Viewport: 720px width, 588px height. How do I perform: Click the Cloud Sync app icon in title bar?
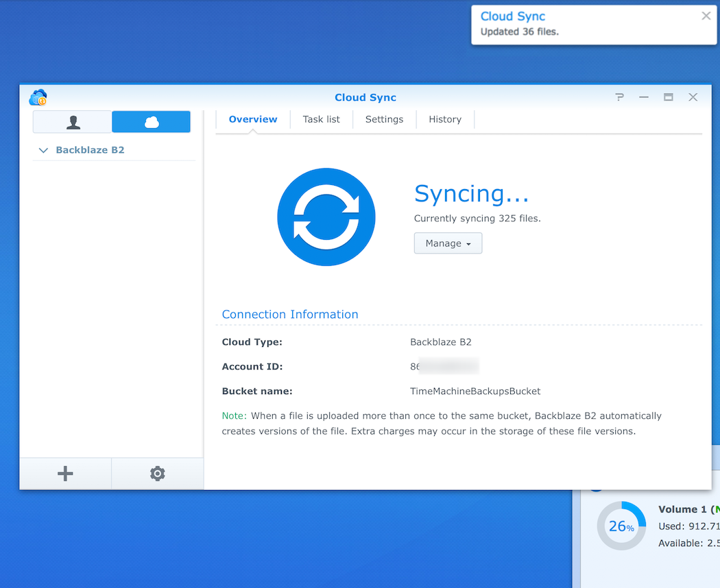(x=38, y=97)
